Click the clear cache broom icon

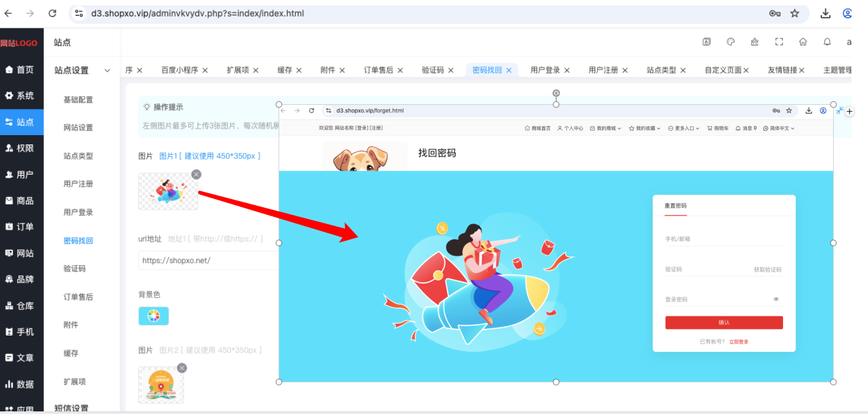pos(755,42)
